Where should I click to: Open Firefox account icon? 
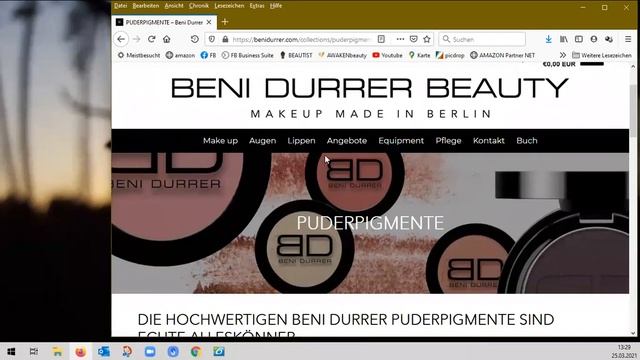[x=594, y=39]
